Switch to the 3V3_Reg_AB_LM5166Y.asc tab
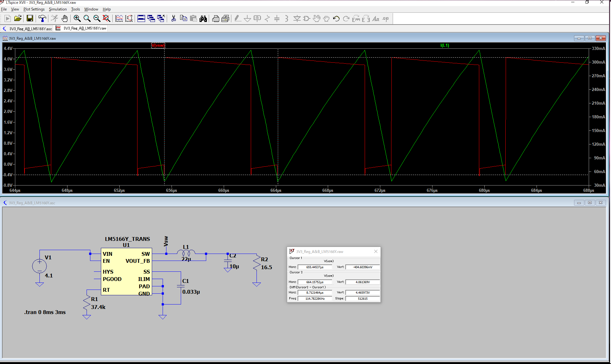Screen dimensions: 611x364 point(30,29)
